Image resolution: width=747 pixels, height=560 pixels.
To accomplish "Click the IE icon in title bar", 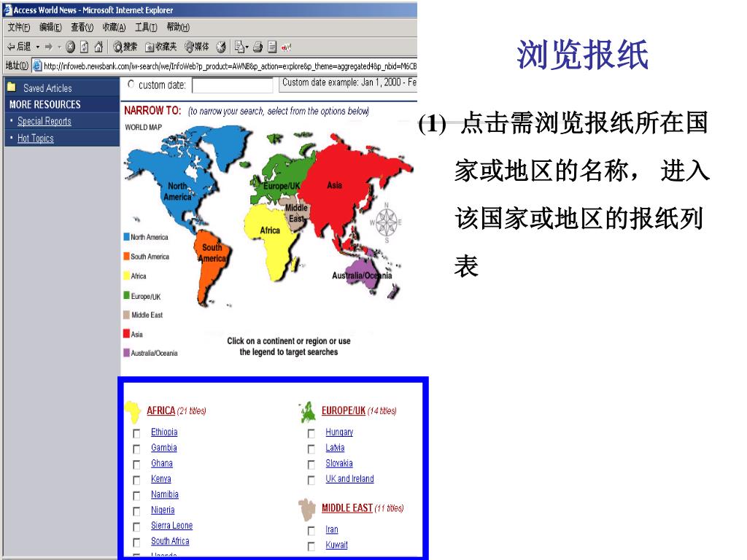I will (7, 9).
